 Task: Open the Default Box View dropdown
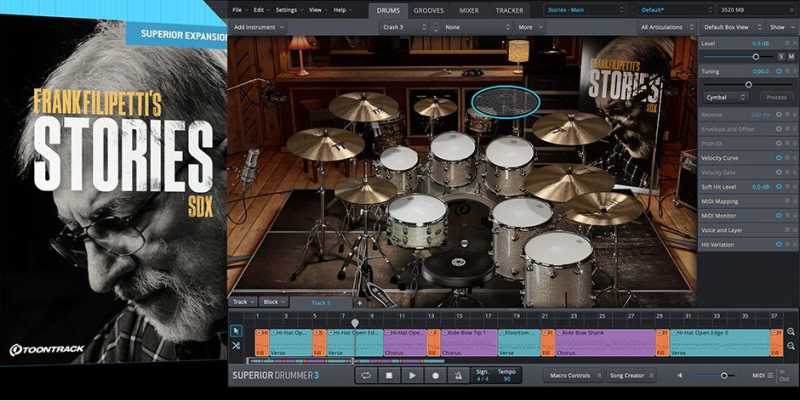(732, 27)
